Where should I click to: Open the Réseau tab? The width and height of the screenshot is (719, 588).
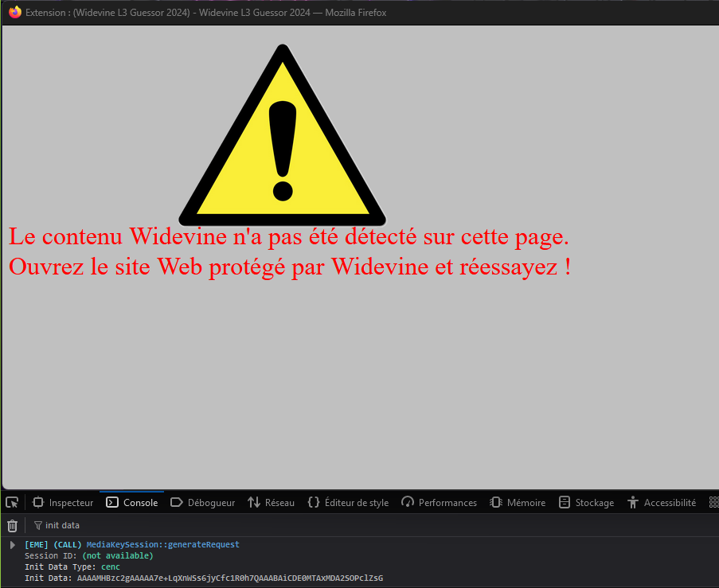tap(271, 503)
